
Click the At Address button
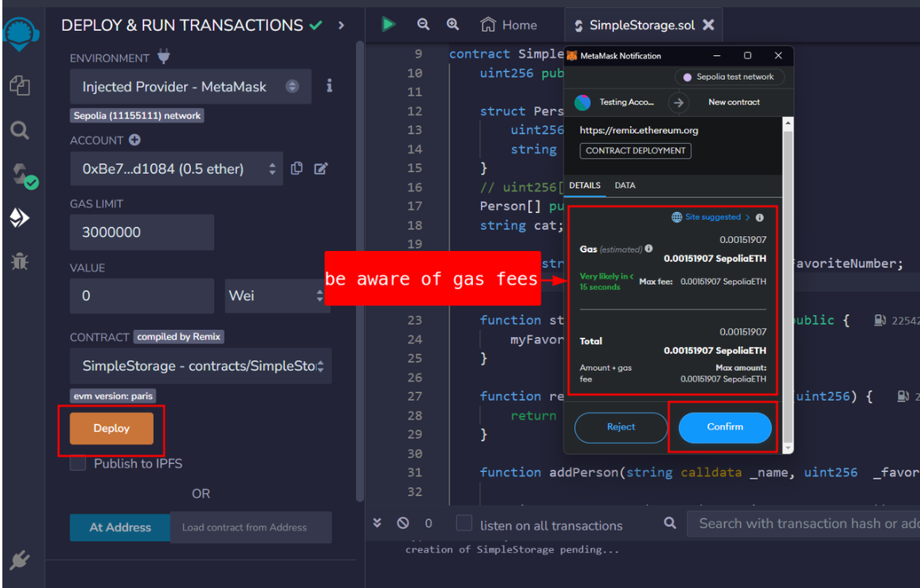120,527
